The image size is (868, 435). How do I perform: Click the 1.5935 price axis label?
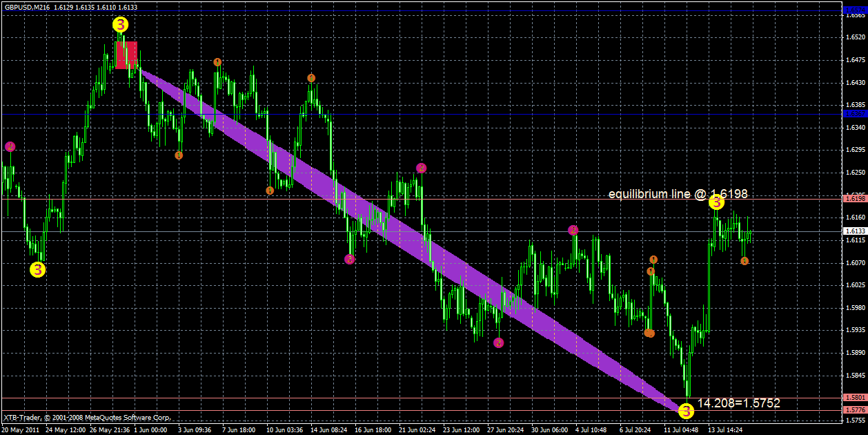(x=856, y=330)
